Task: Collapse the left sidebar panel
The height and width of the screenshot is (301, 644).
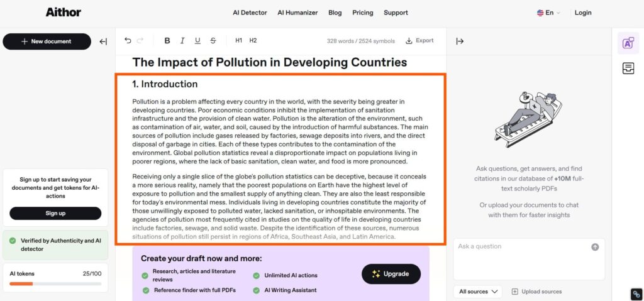Action: (103, 41)
